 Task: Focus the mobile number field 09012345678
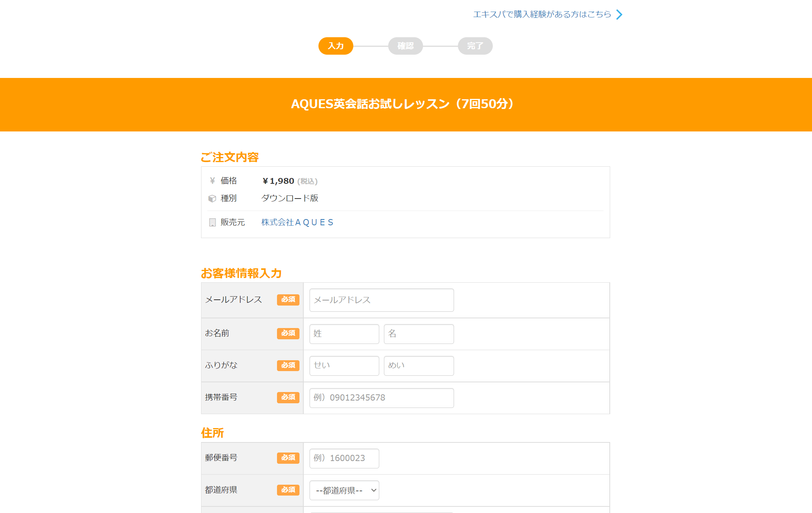381,398
